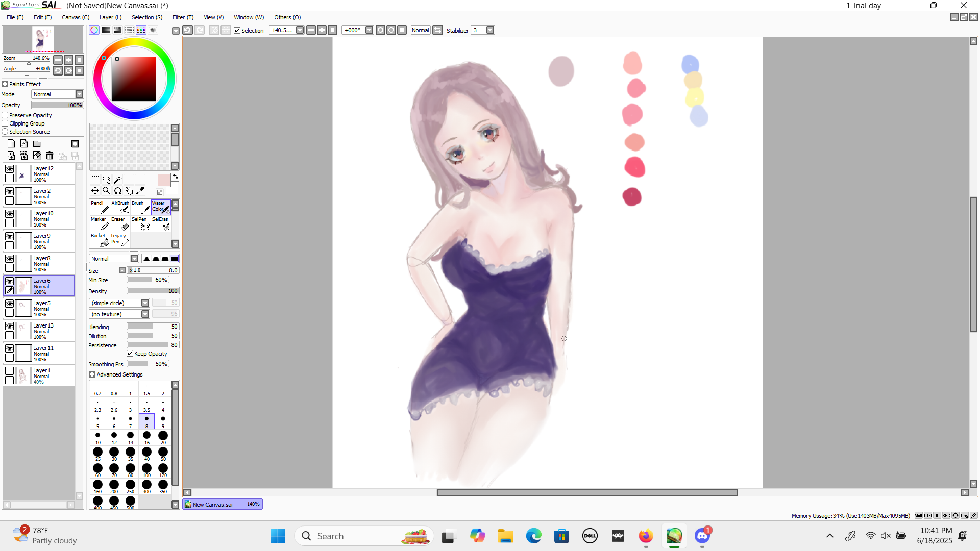
Task: Choose the magic wand tool
Action: pyautogui.click(x=118, y=180)
